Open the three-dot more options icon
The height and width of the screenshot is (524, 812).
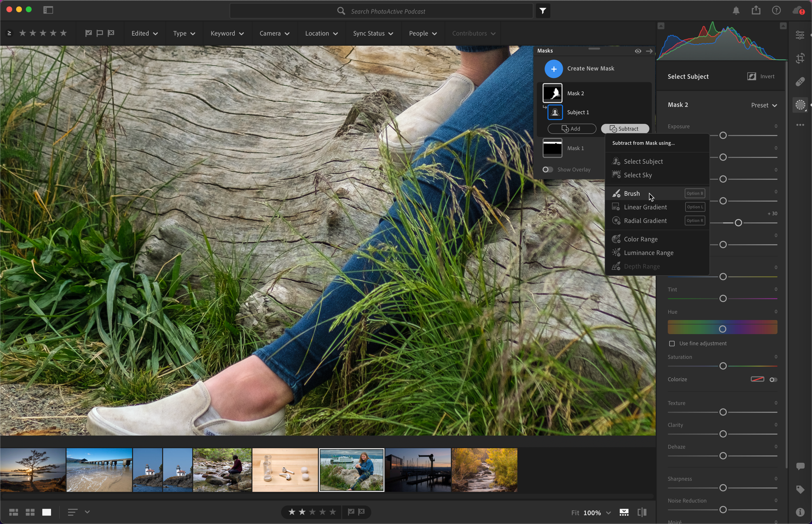(x=800, y=125)
